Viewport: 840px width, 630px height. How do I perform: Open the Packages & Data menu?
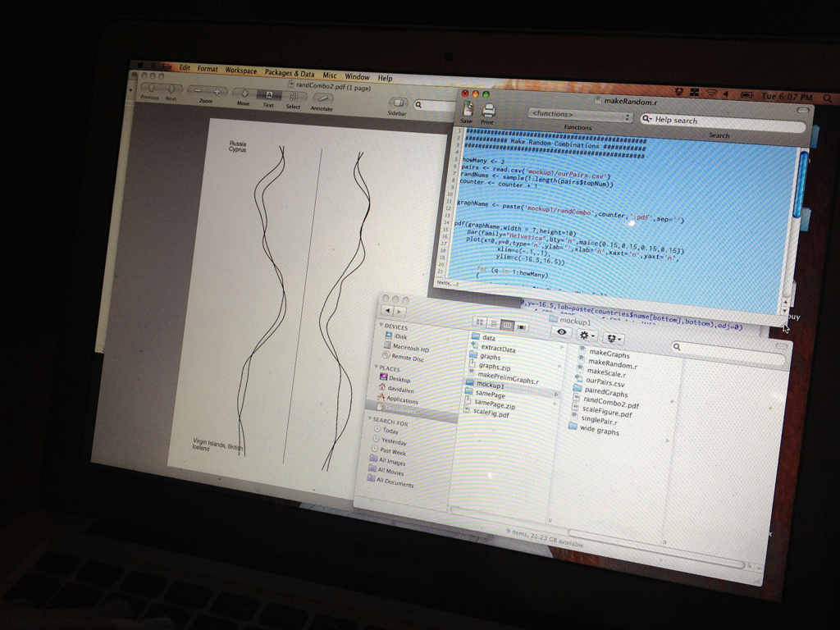(289, 73)
